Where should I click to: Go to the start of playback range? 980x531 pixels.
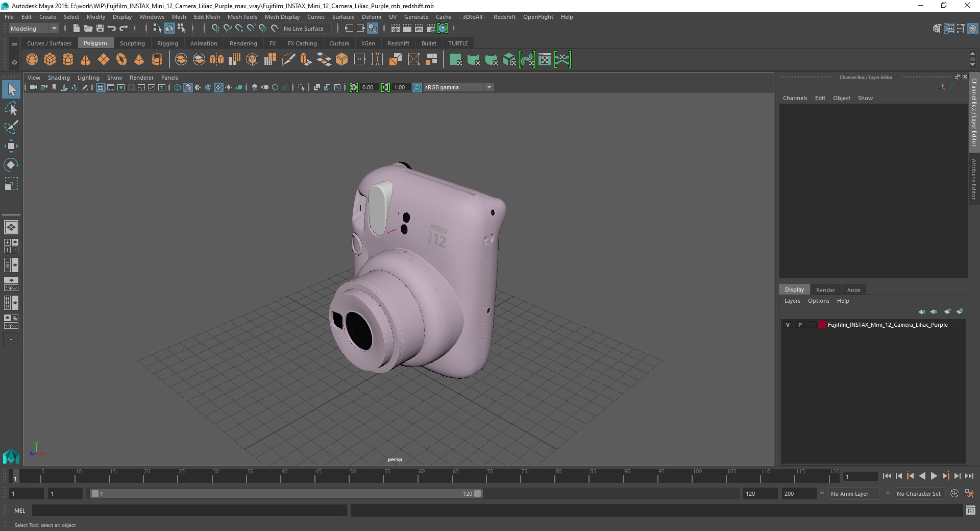887,476
